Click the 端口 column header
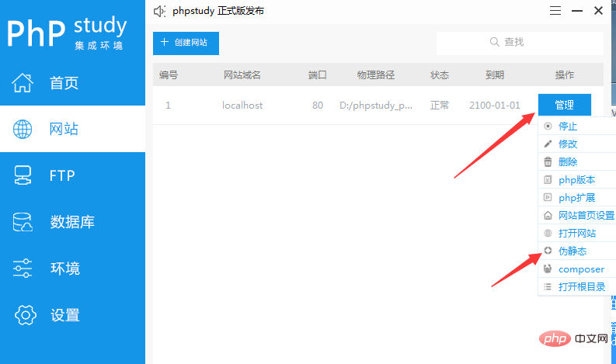Viewport: 616px width, 364px height. click(x=318, y=75)
